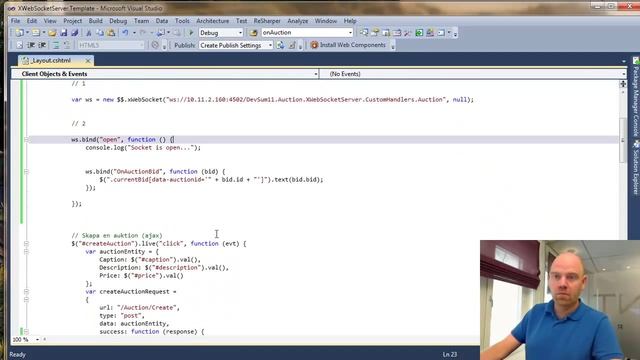The height and width of the screenshot is (360, 640).
Task: Collapse the createAuctionRequest block
Action: point(27,292)
